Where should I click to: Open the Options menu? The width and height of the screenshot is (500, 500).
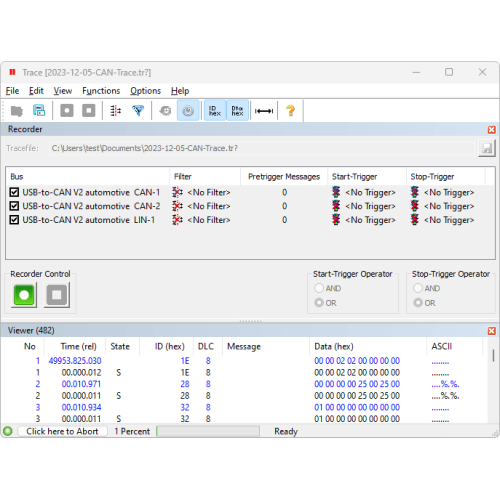(145, 91)
